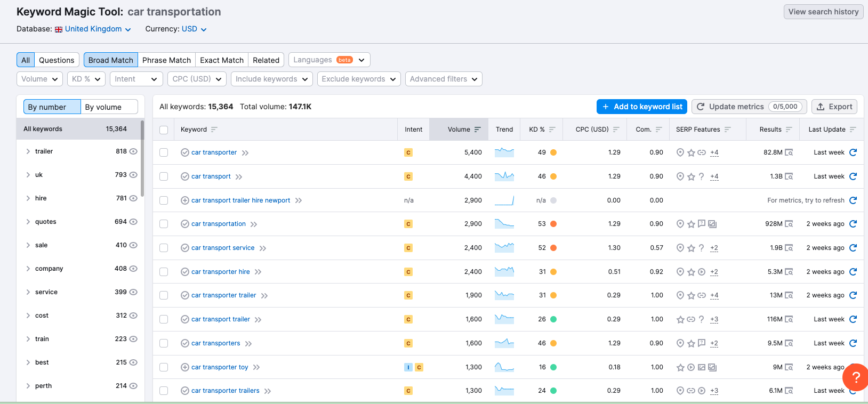Viewport: 868px width, 404px height.
Task: Switch to the Related tab
Action: (x=266, y=60)
